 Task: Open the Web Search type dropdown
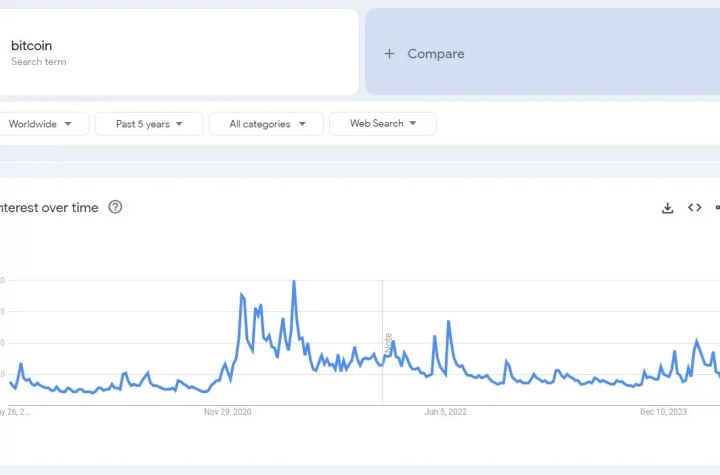click(x=382, y=124)
